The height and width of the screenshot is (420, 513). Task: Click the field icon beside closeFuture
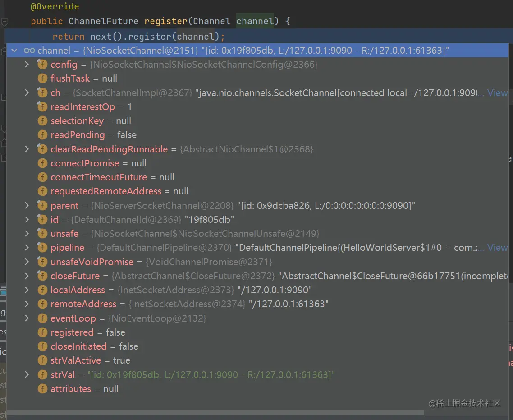(42, 276)
